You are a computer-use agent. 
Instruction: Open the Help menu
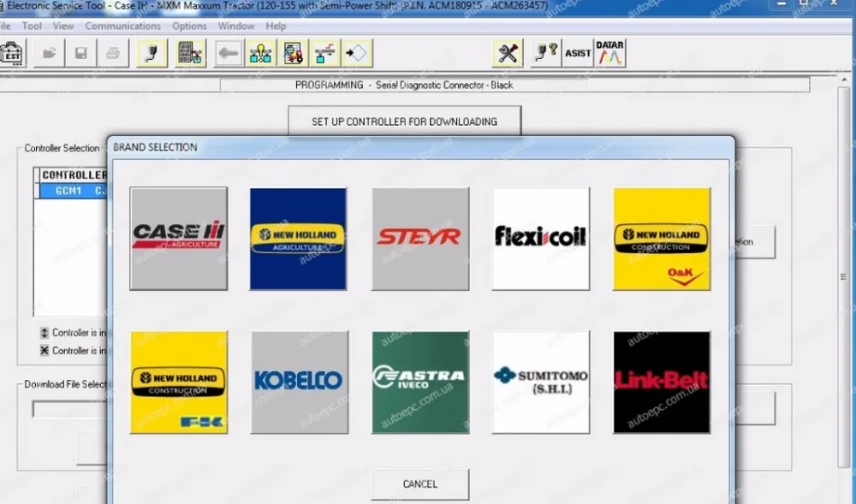(276, 26)
